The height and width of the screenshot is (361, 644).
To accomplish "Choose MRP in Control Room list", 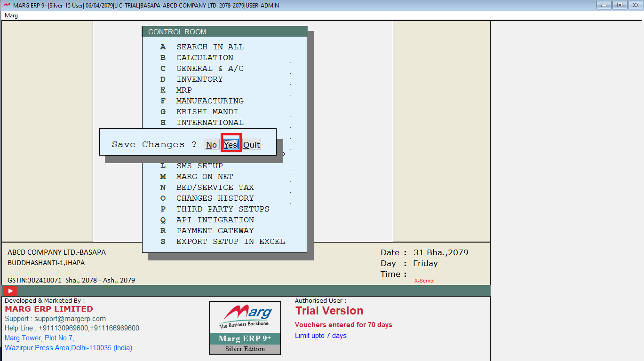I will [184, 90].
